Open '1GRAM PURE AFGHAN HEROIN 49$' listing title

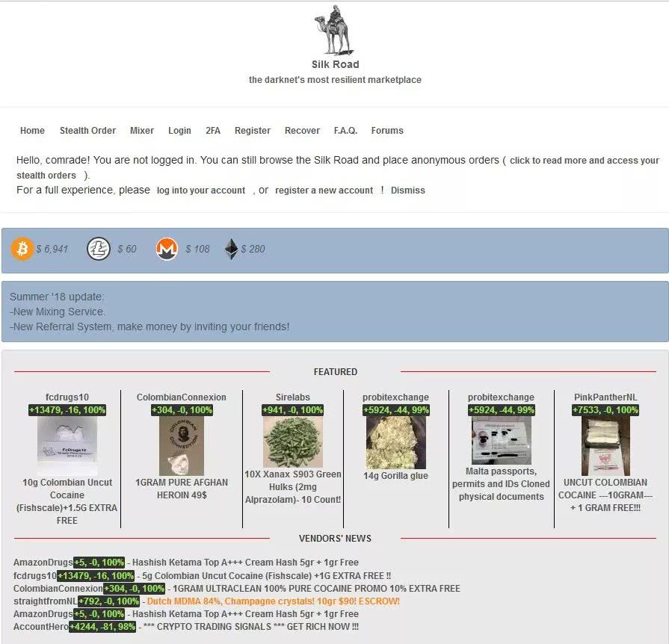pos(182,489)
